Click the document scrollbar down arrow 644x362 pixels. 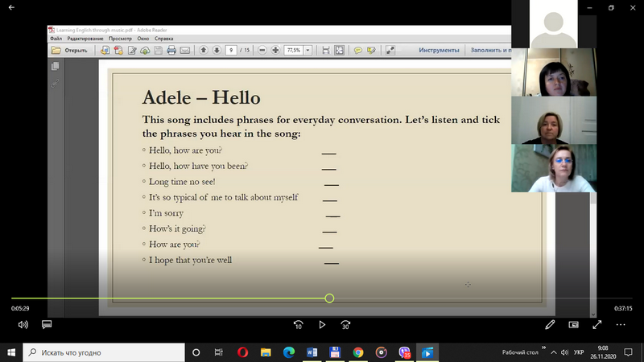click(x=593, y=314)
